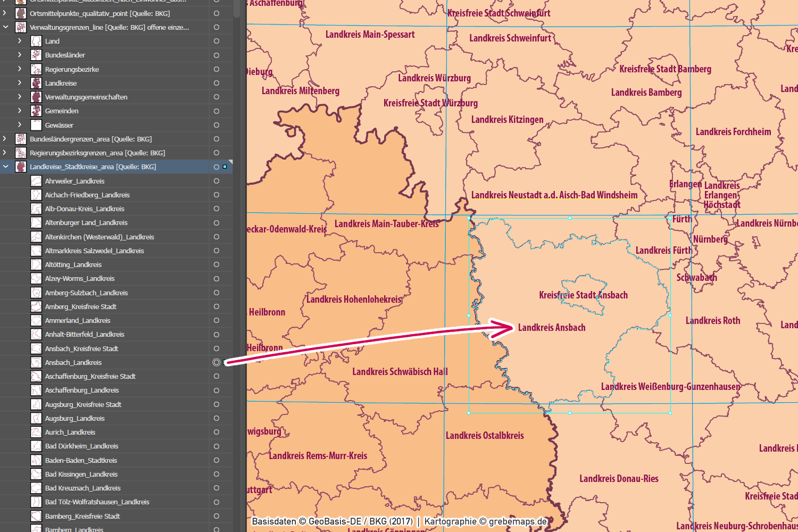Select the Aschaffenburg_Landkreis layer item
The height and width of the screenshot is (532, 798).
click(x=82, y=390)
